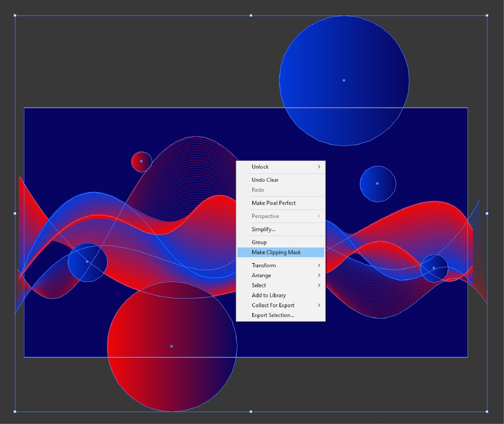Click Add to Library
Viewport: 504px width, 424px height.
[x=268, y=295]
